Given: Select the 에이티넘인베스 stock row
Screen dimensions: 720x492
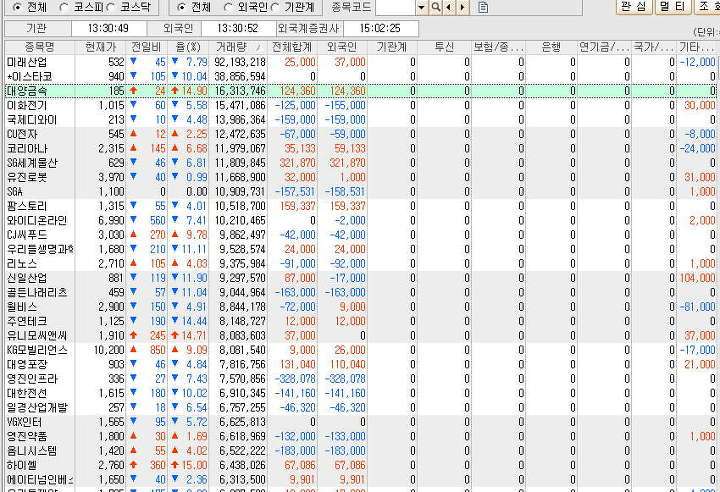Looking at the screenshot, I should click(360, 480).
